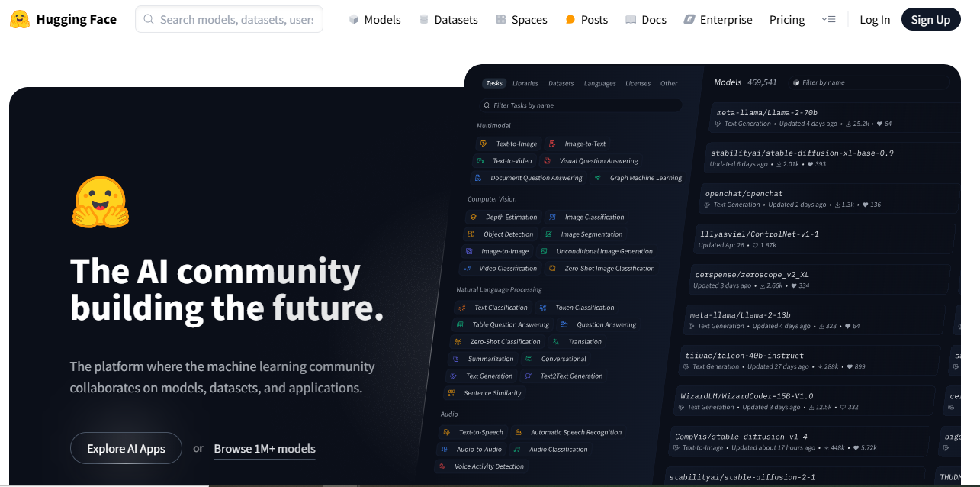Follow the Browse 1M+ models link
This screenshot has height=487, width=980.
coord(265,449)
